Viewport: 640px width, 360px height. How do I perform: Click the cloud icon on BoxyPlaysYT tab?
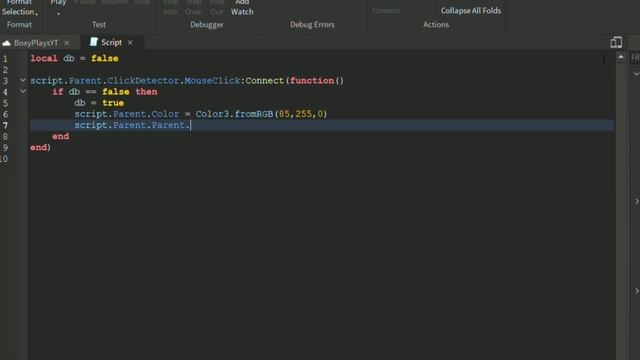[x=7, y=43]
